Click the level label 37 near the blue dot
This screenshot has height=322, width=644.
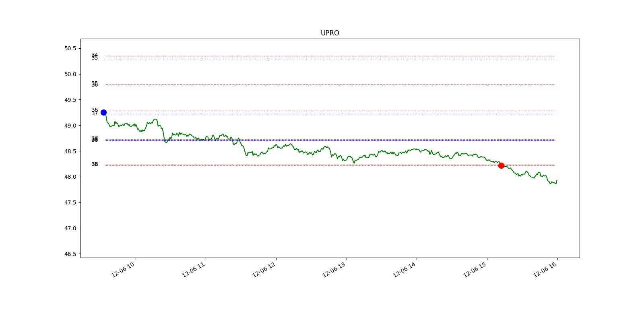[x=95, y=114]
